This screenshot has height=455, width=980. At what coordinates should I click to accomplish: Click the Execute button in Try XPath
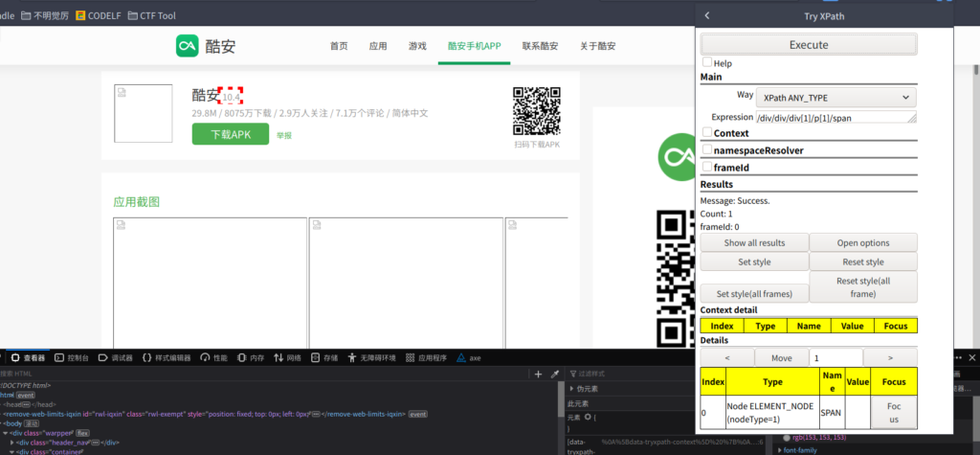pyautogui.click(x=808, y=45)
